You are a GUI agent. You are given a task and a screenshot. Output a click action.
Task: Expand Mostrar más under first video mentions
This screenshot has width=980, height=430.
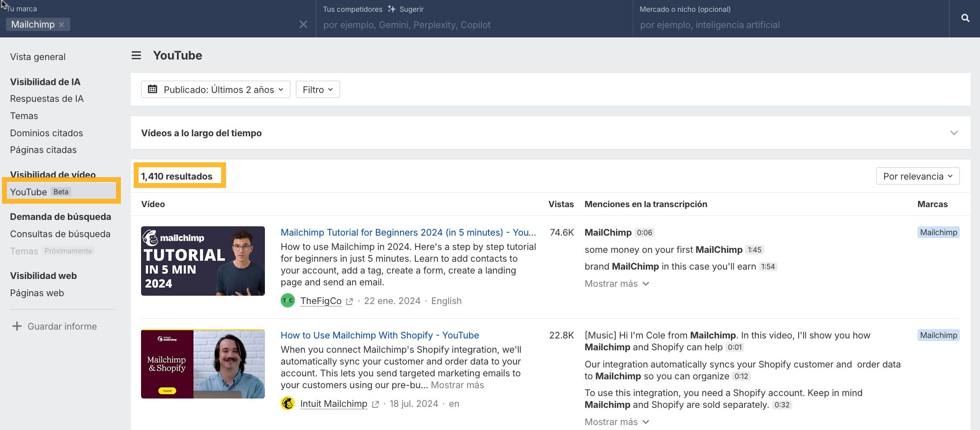[616, 284]
